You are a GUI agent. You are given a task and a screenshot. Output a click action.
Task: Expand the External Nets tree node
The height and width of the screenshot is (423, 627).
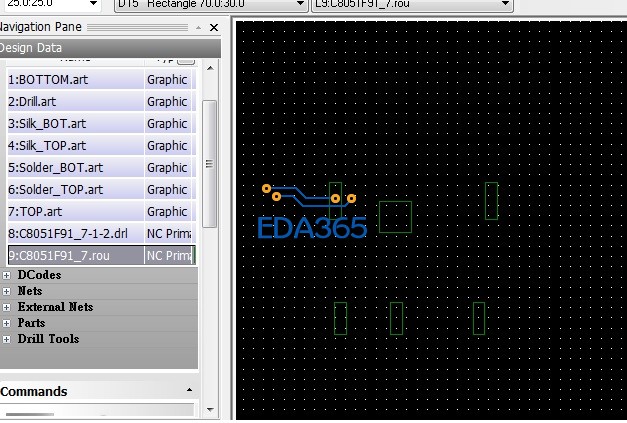pyautogui.click(x=6, y=307)
